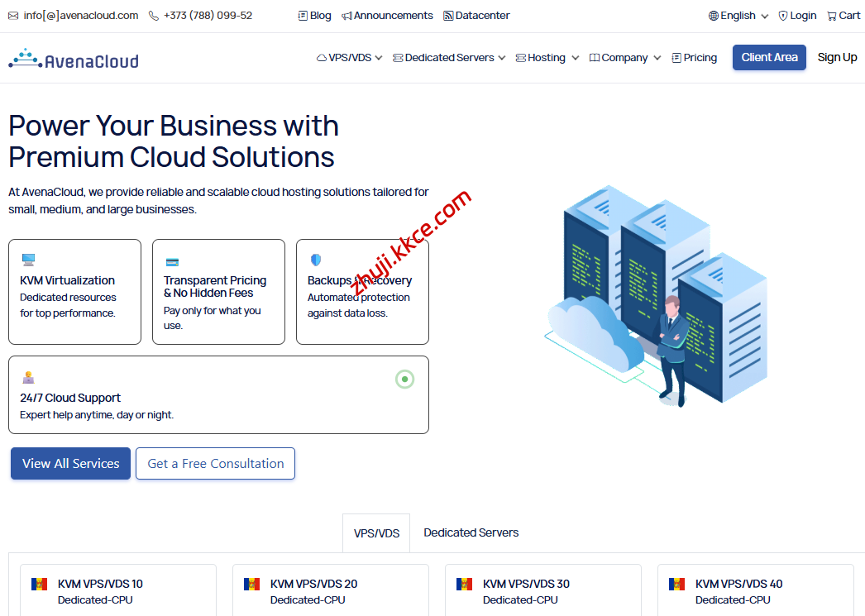Image resolution: width=865 pixels, height=616 pixels.
Task: Expand the English language dropdown
Action: point(738,16)
